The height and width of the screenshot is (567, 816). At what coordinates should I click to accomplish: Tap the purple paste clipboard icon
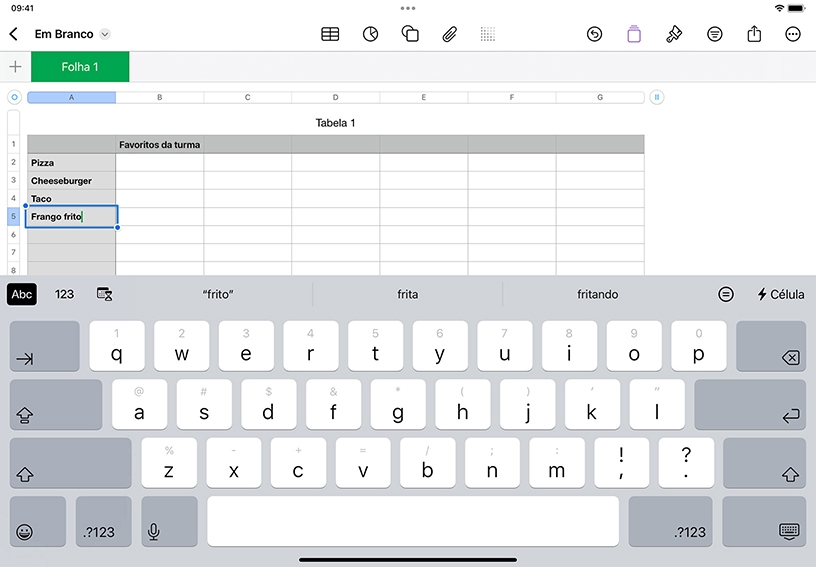634,34
